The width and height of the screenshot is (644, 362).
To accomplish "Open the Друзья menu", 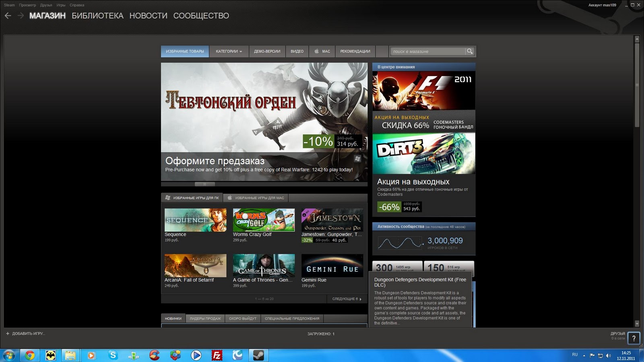I will (46, 5).
